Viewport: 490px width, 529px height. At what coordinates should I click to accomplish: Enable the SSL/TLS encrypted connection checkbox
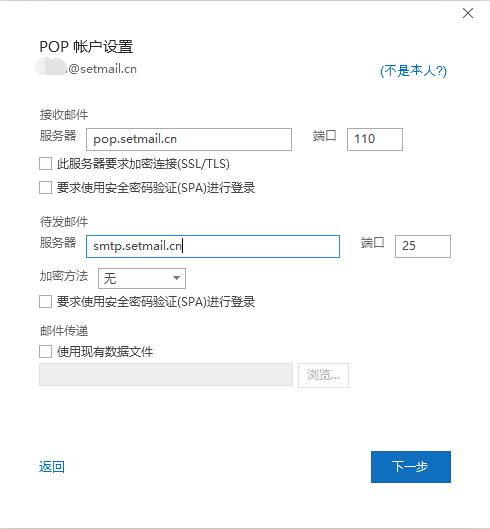[46, 164]
